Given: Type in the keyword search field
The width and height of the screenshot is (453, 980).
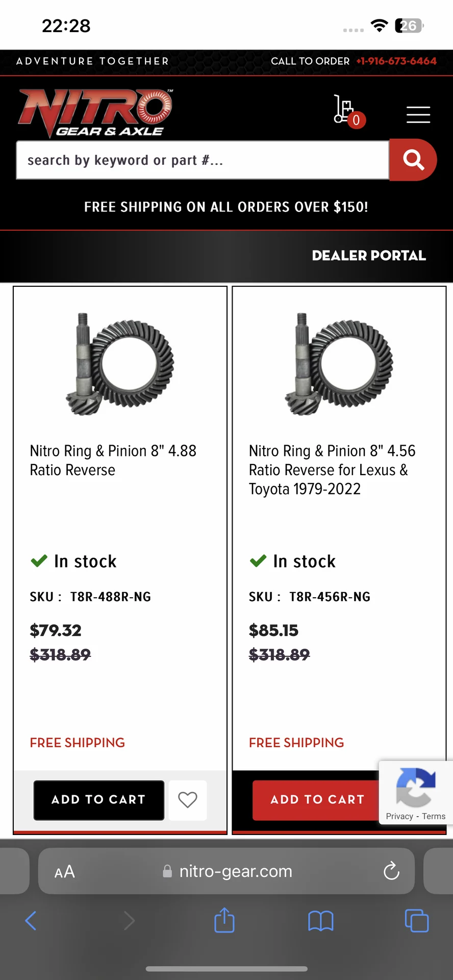Looking at the screenshot, I should tap(203, 160).
